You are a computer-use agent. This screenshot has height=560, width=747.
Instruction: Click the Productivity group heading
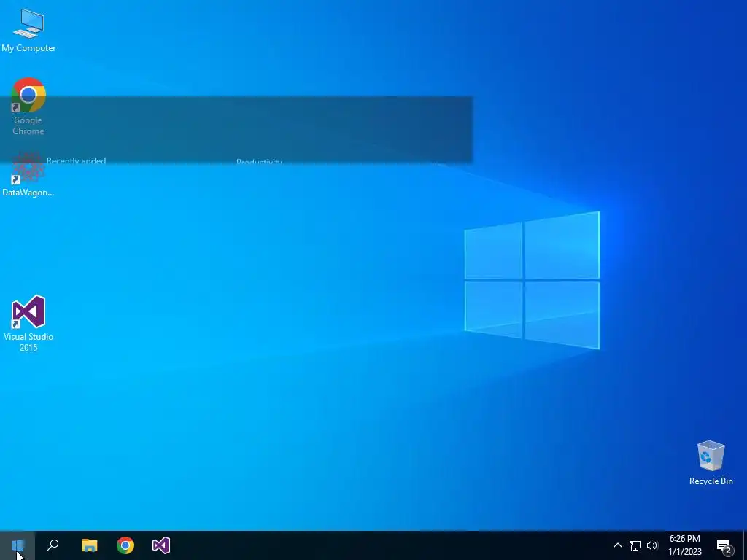click(x=259, y=162)
